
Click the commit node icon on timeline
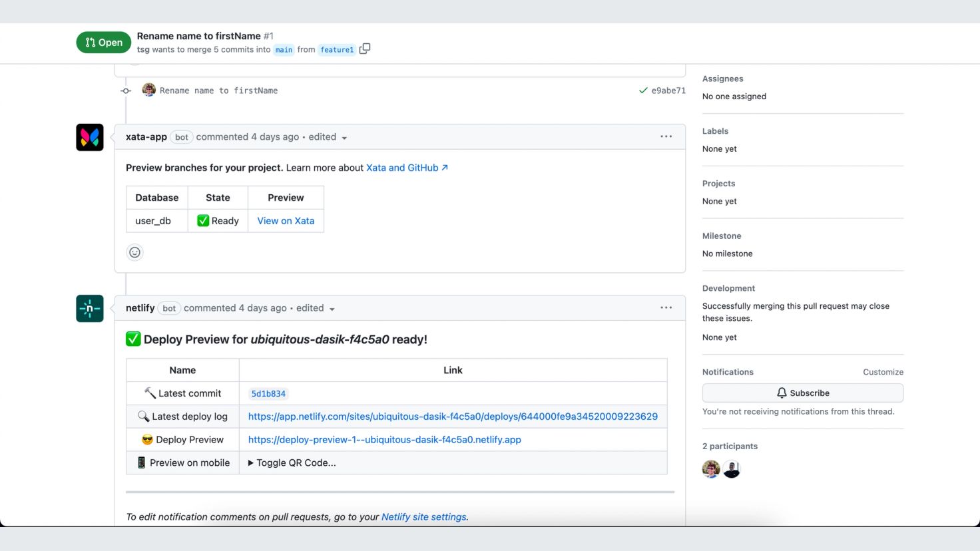pyautogui.click(x=126, y=91)
